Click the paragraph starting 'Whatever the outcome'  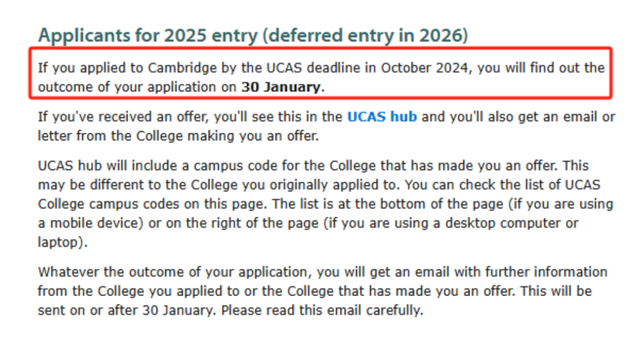[x=323, y=291]
